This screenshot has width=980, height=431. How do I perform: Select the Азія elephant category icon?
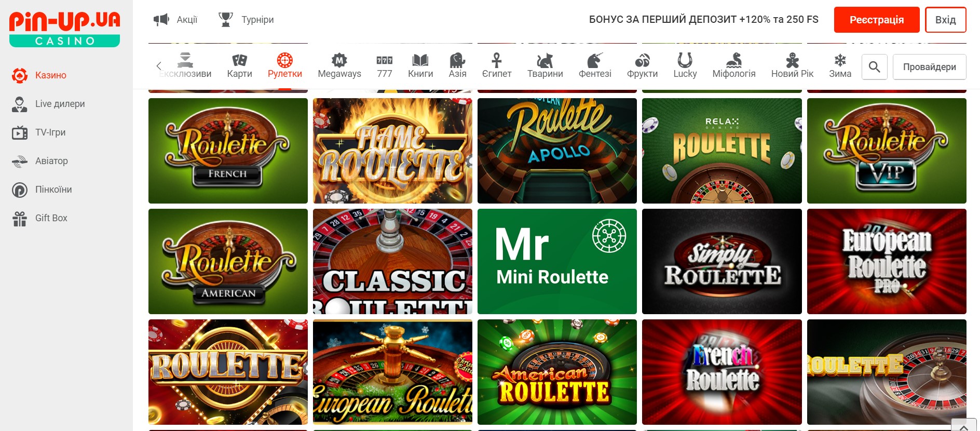coord(457,60)
